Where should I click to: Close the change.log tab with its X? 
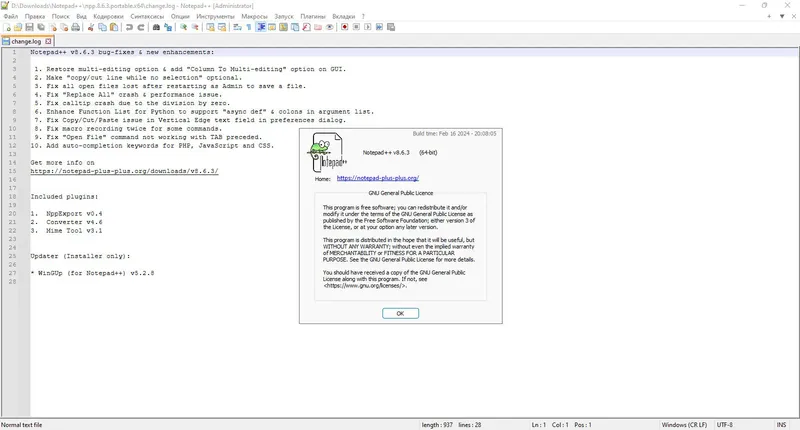(48, 41)
